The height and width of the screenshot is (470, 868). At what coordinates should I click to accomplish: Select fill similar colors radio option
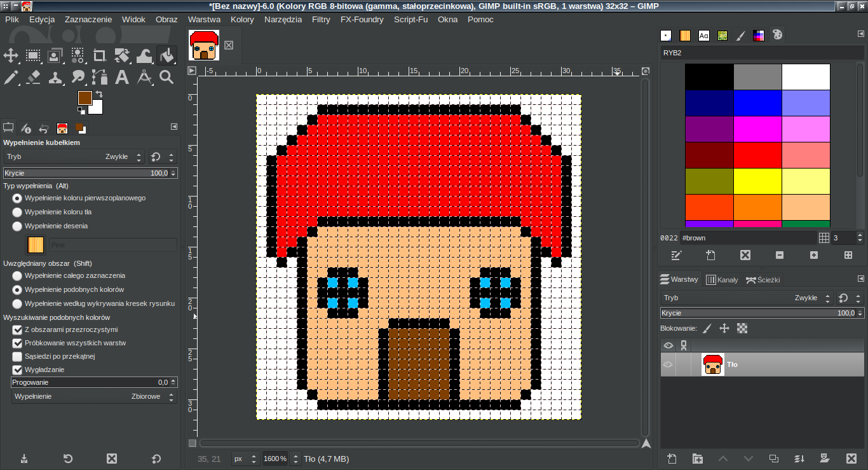[17, 290]
